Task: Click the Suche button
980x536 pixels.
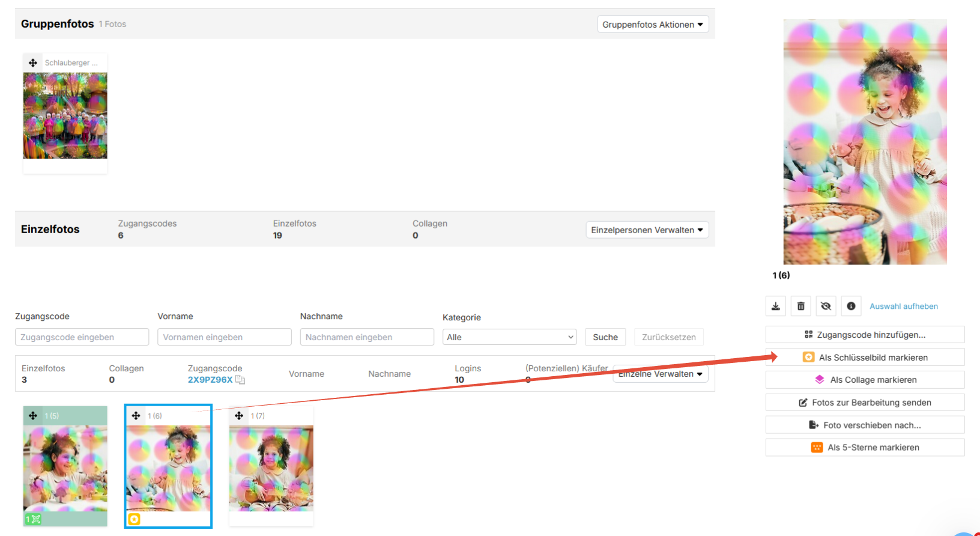Action: click(605, 337)
